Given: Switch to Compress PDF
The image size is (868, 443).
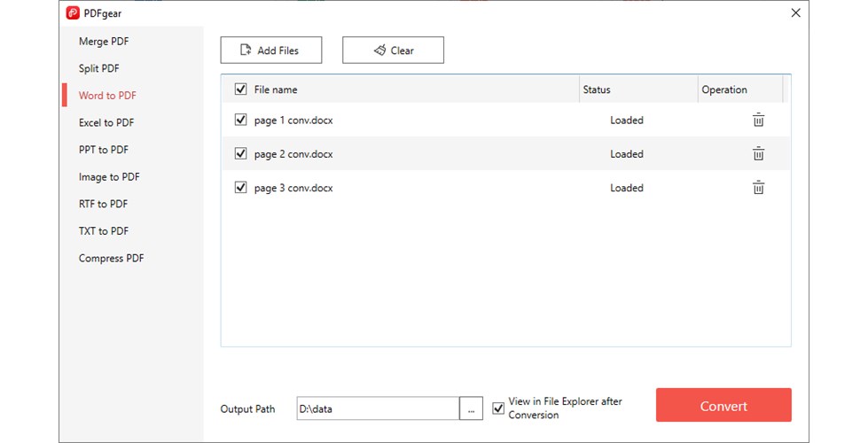Looking at the screenshot, I should click(x=111, y=259).
